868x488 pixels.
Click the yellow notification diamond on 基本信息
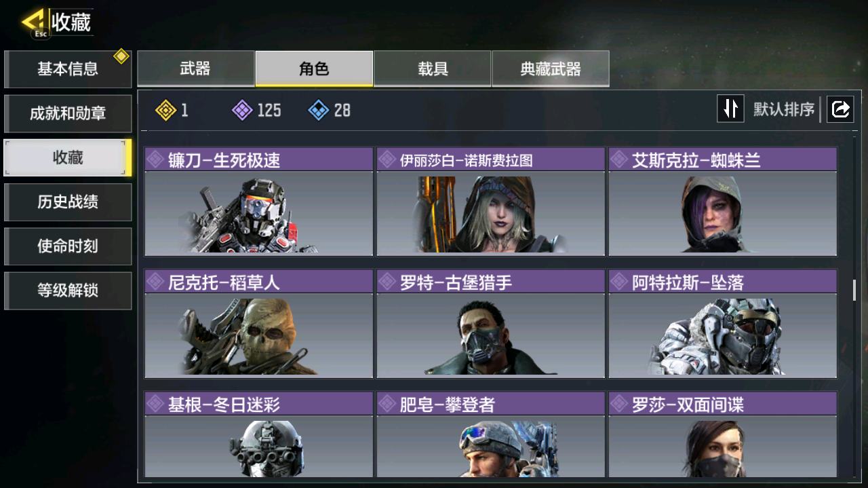(x=121, y=56)
